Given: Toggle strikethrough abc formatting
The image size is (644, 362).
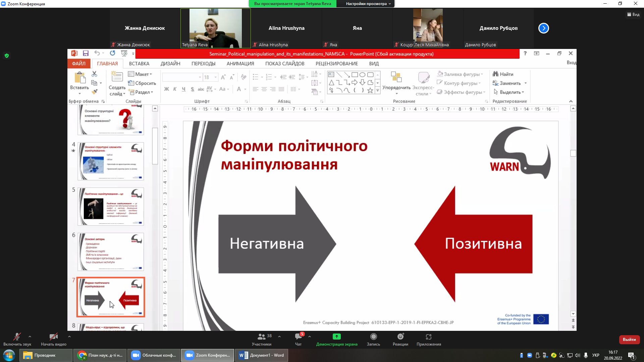Looking at the screenshot, I should (201, 89).
